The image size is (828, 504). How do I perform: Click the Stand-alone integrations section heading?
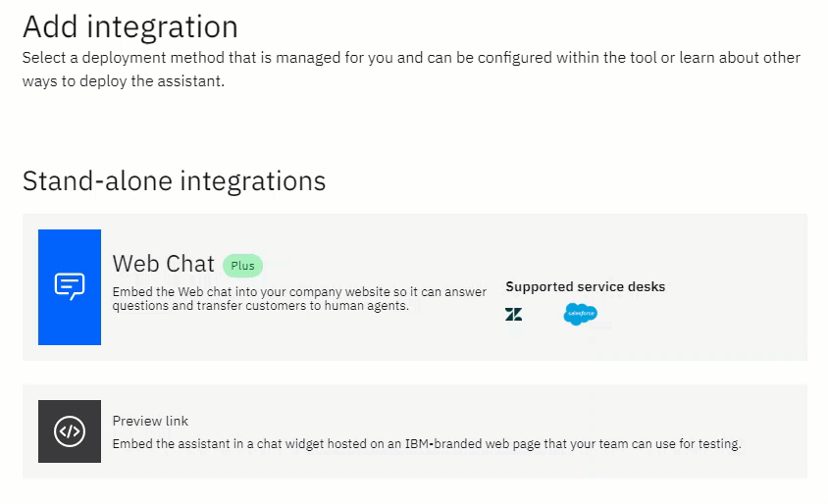(174, 181)
